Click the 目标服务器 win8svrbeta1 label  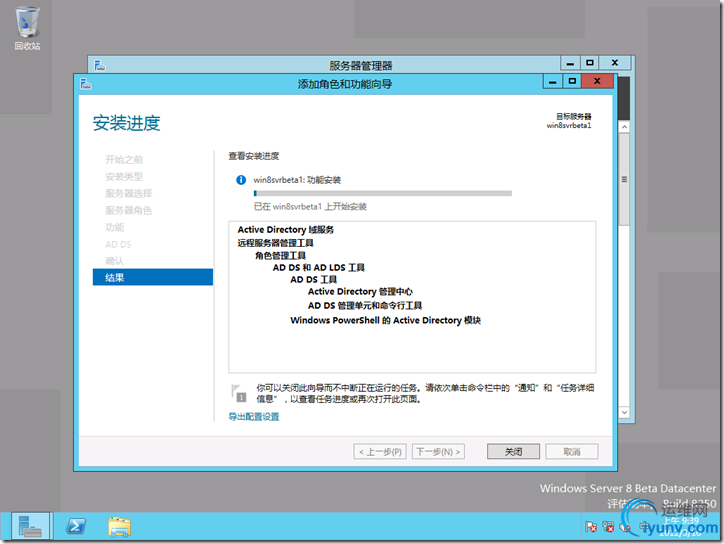[x=569, y=121]
